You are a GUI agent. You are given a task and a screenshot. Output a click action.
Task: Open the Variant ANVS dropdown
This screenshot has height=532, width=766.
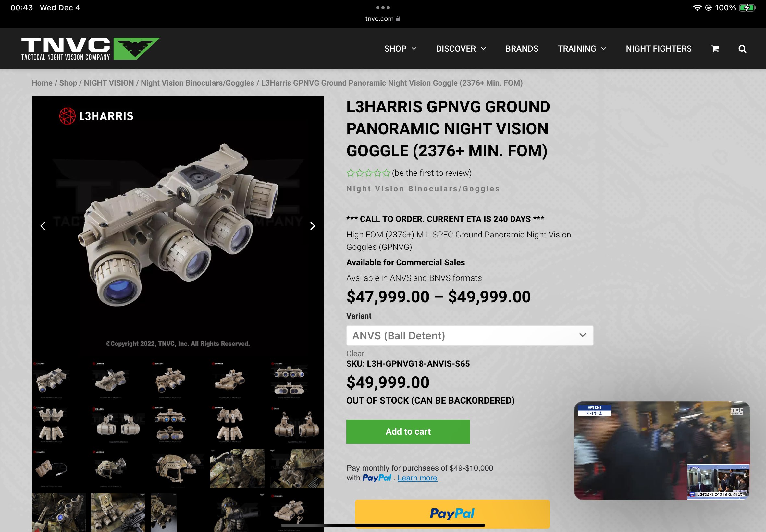(x=470, y=335)
